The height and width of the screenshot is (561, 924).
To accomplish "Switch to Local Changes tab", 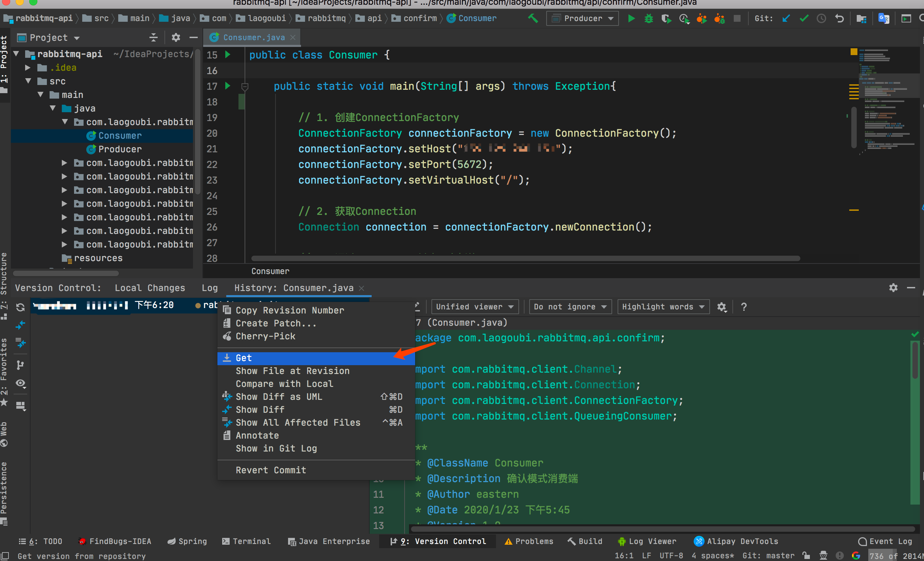I will pos(150,288).
